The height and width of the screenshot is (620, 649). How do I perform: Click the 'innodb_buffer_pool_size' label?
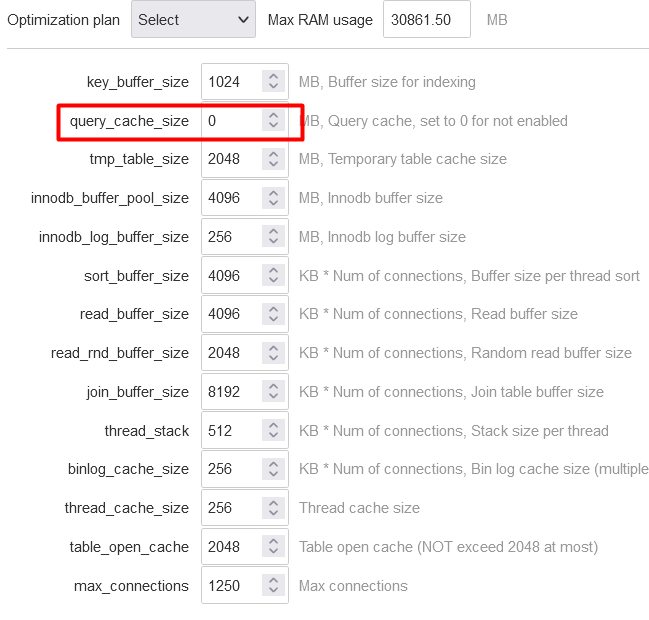[x=110, y=198]
